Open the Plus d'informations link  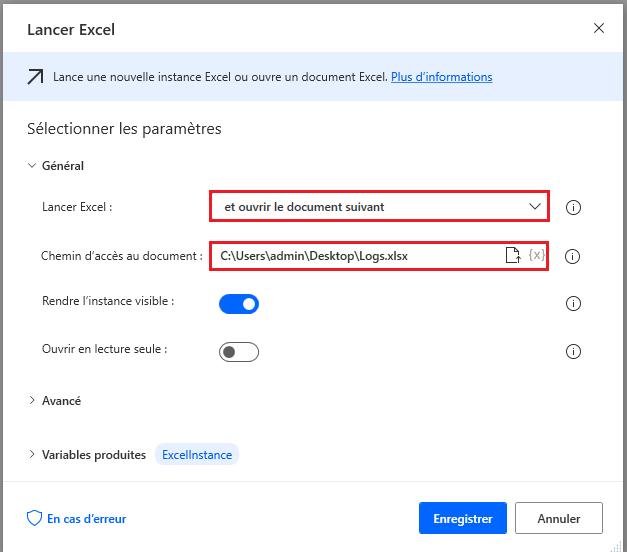click(441, 77)
